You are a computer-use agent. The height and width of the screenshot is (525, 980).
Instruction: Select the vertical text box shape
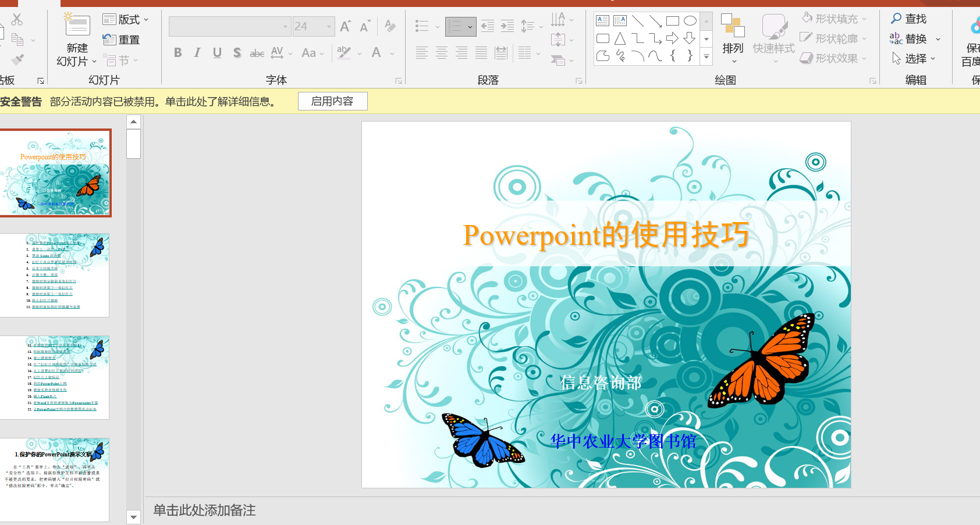click(620, 21)
